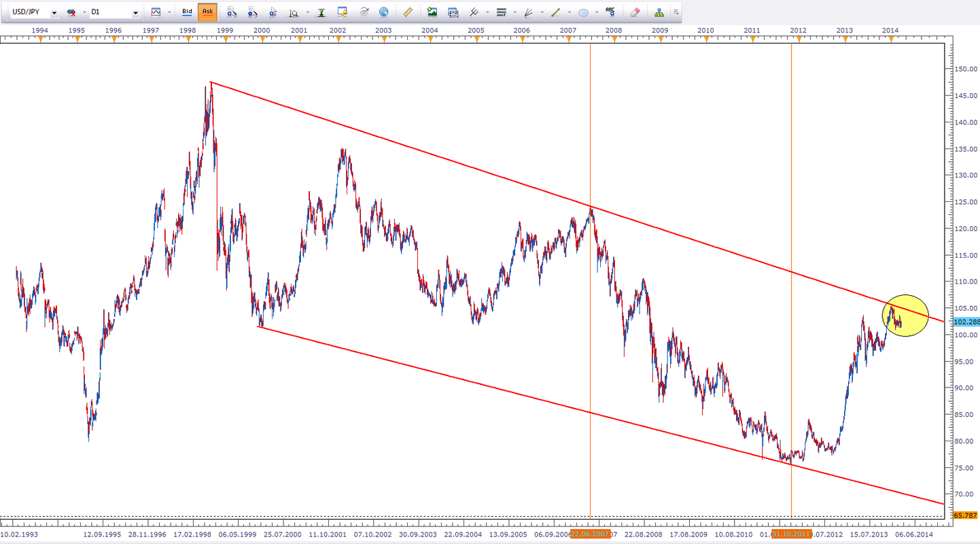The image size is (980, 544).
Task: Click the 31.10.2011 date label on axis
Action: coord(791,534)
